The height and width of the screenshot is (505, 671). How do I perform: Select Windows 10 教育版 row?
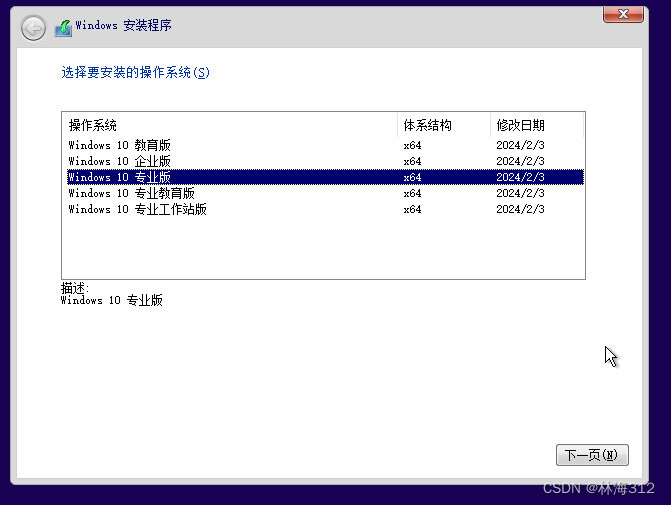[x=325, y=145]
